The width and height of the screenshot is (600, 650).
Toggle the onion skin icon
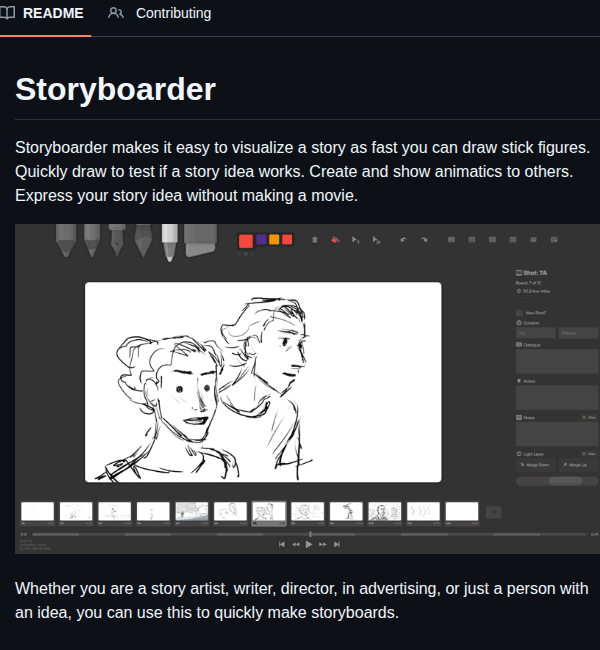(534, 240)
